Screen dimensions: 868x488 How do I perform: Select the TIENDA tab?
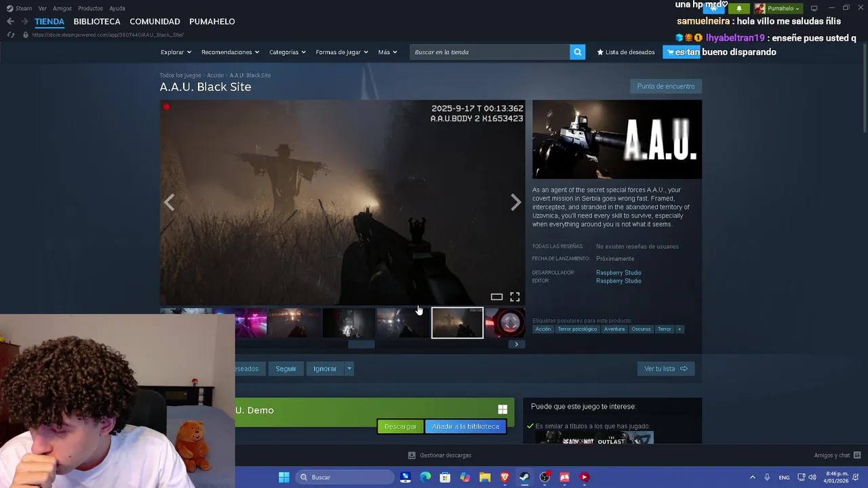click(x=50, y=22)
